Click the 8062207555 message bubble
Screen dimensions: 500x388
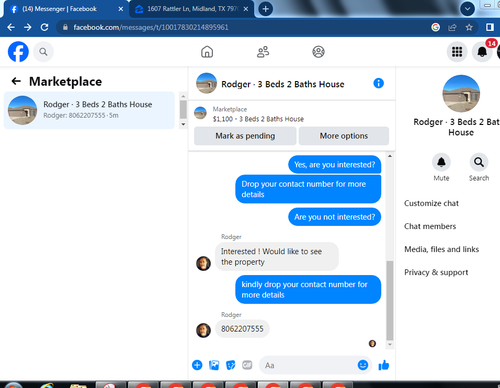point(242,329)
